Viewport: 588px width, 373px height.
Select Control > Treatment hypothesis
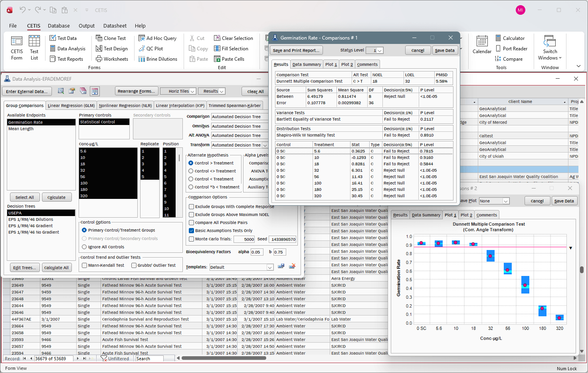pyautogui.click(x=191, y=163)
